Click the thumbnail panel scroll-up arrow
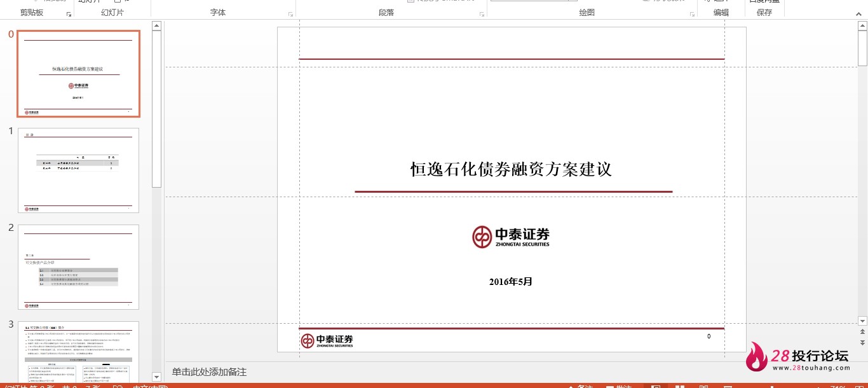 (x=156, y=26)
